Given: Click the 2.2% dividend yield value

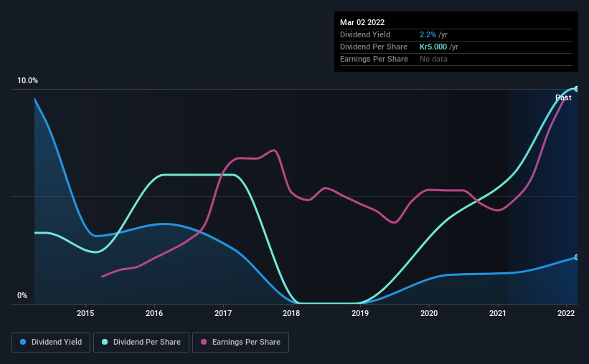Looking at the screenshot, I should [428, 34].
